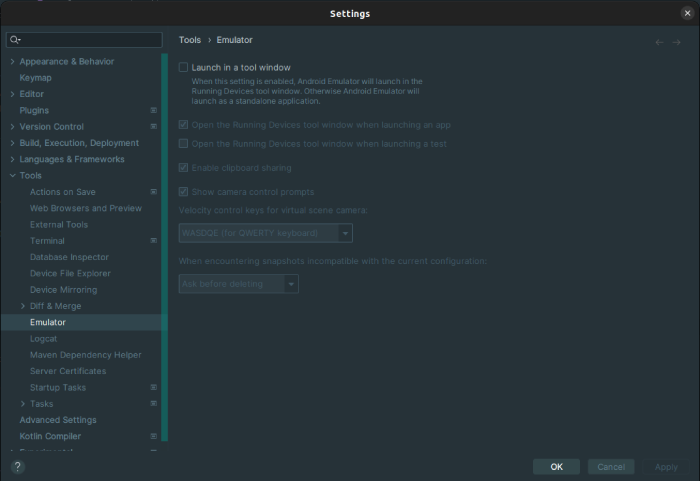Click project-level icon beside Version Control
Image resolution: width=700 pixels, height=481 pixels.
pyautogui.click(x=153, y=127)
